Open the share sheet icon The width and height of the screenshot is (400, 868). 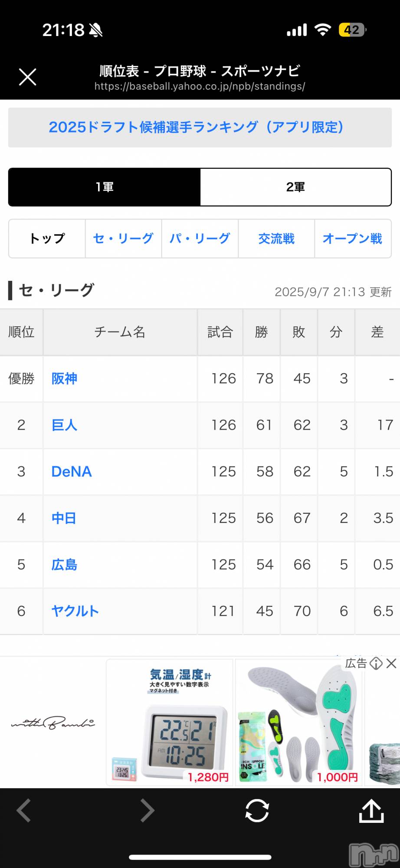[x=371, y=810]
